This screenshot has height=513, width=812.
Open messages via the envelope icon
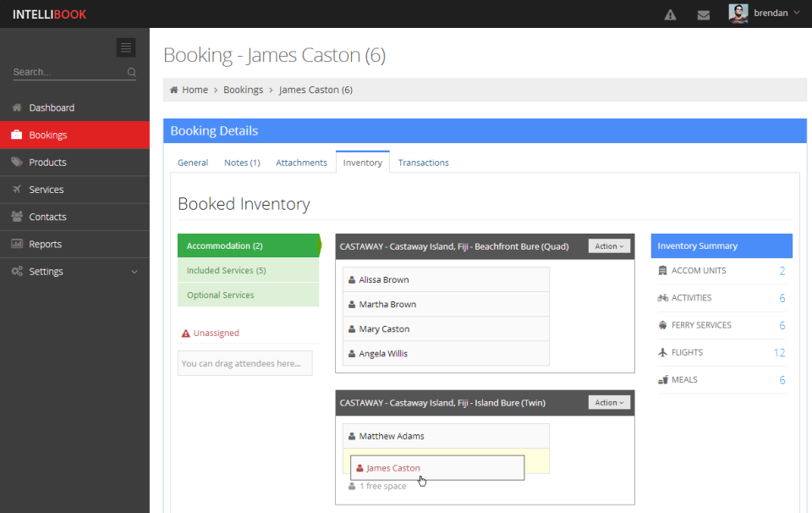(704, 14)
